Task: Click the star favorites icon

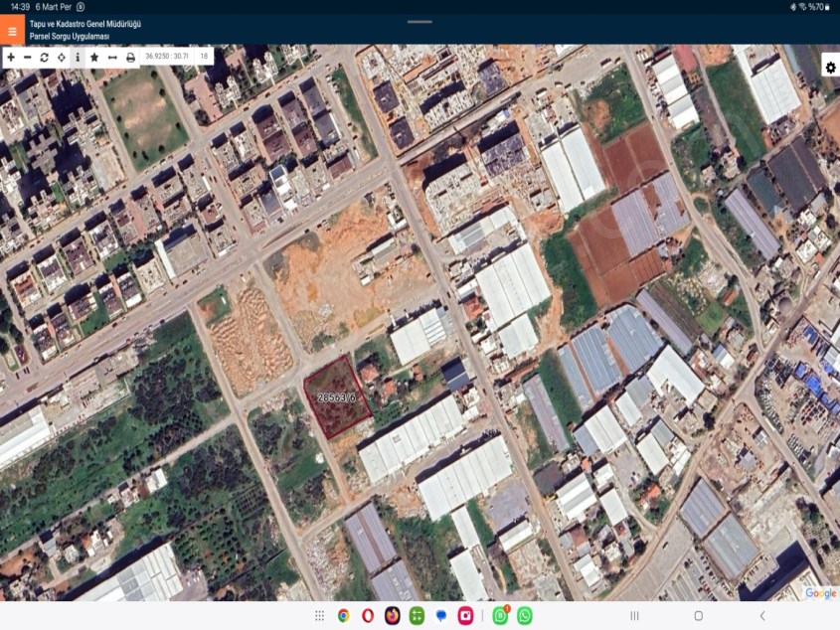Action: point(94,58)
